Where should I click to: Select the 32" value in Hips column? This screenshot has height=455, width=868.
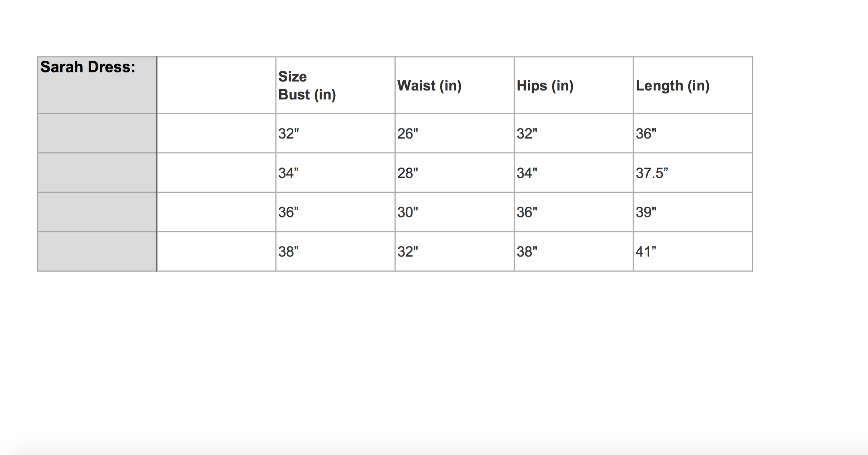(x=527, y=133)
